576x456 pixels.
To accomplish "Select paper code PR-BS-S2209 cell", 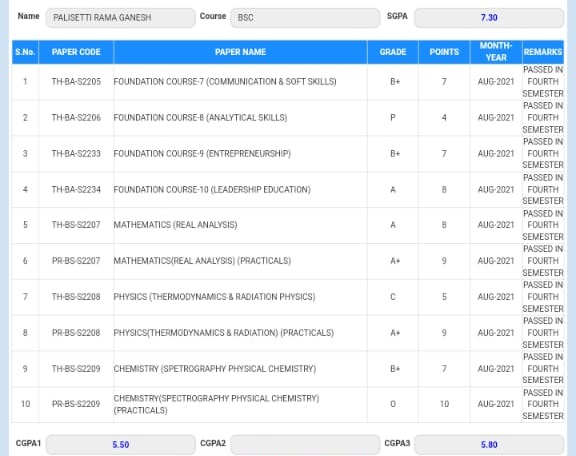I will [76, 404].
